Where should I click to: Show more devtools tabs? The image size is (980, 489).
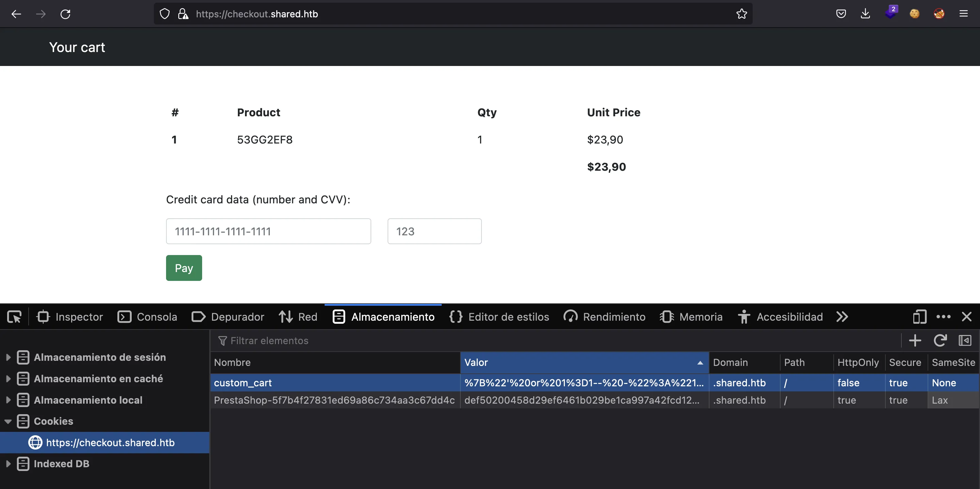(842, 317)
